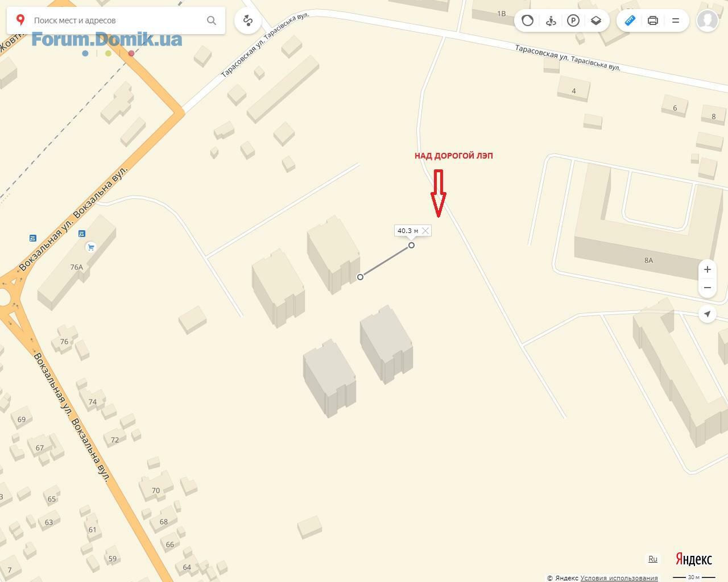
Task: Click the search magnifier icon
Action: [212, 20]
